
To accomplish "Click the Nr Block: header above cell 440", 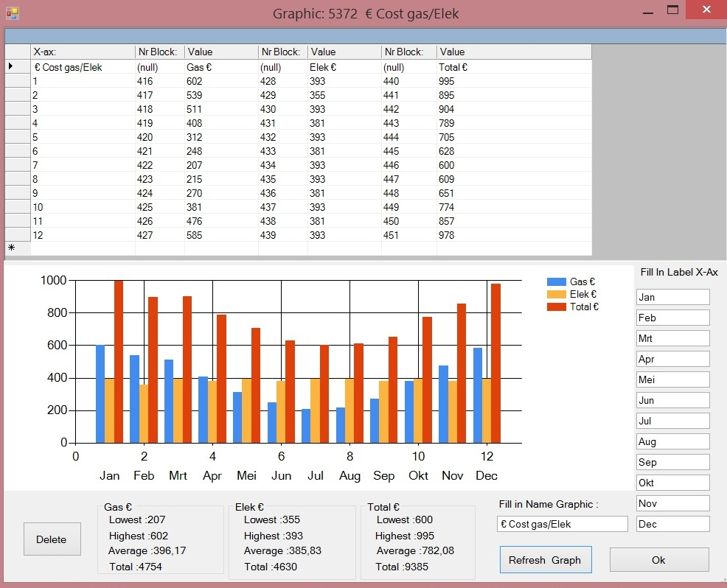I will click(409, 52).
